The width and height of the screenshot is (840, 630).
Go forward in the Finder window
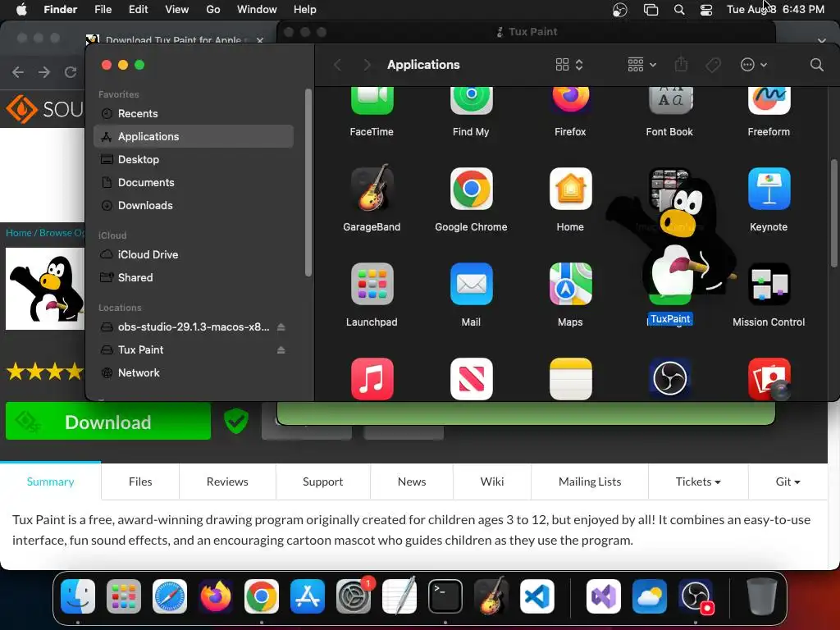[367, 65]
